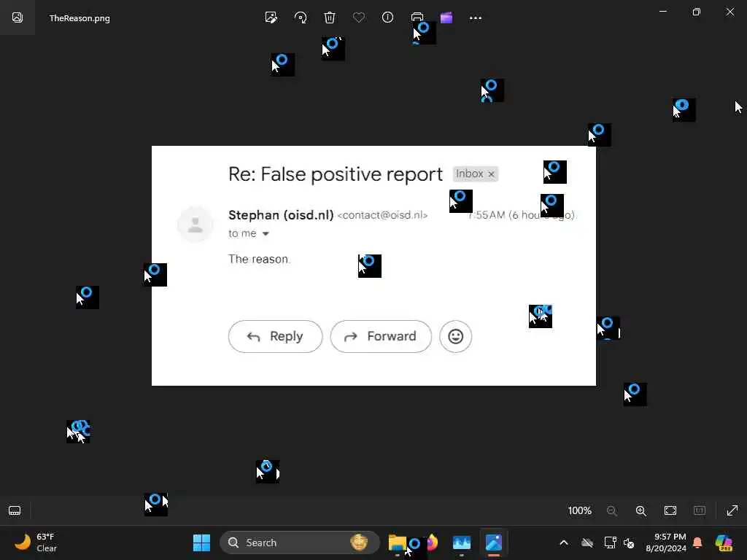
Task: Zoom in on the image
Action: coord(641,511)
